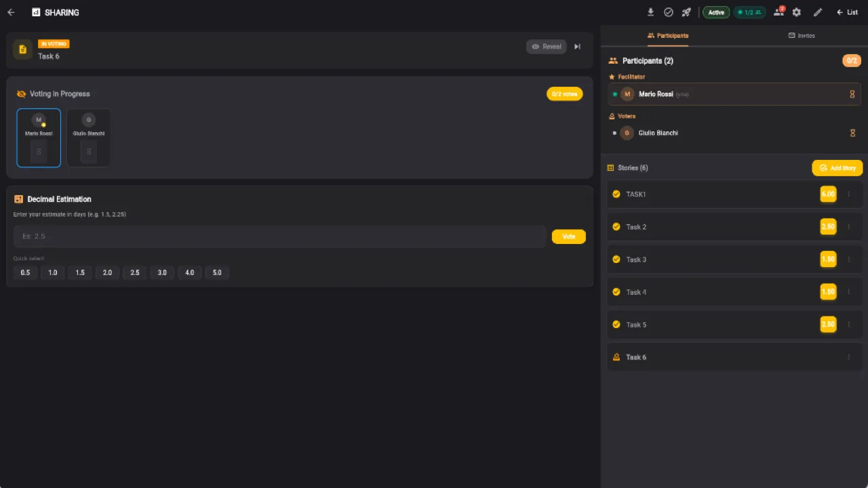868x488 pixels.
Task: Skip to next story icon beside Reveal
Action: pyautogui.click(x=578, y=47)
